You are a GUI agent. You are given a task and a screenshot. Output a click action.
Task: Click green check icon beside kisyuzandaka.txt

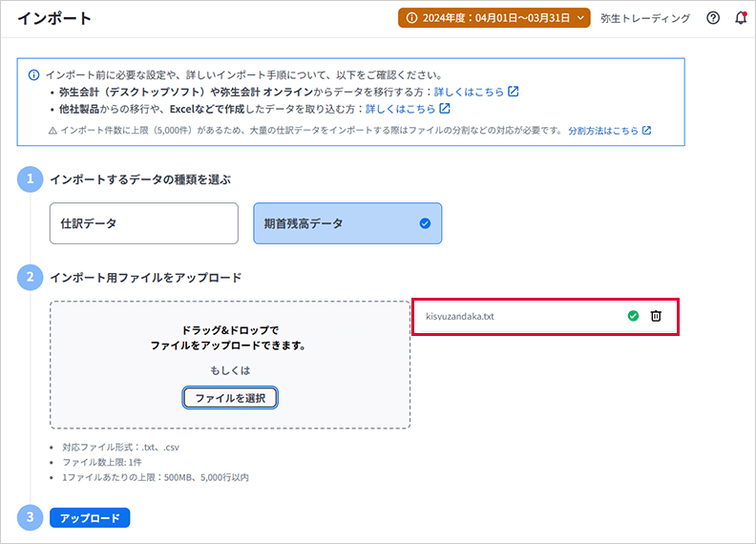tap(633, 316)
